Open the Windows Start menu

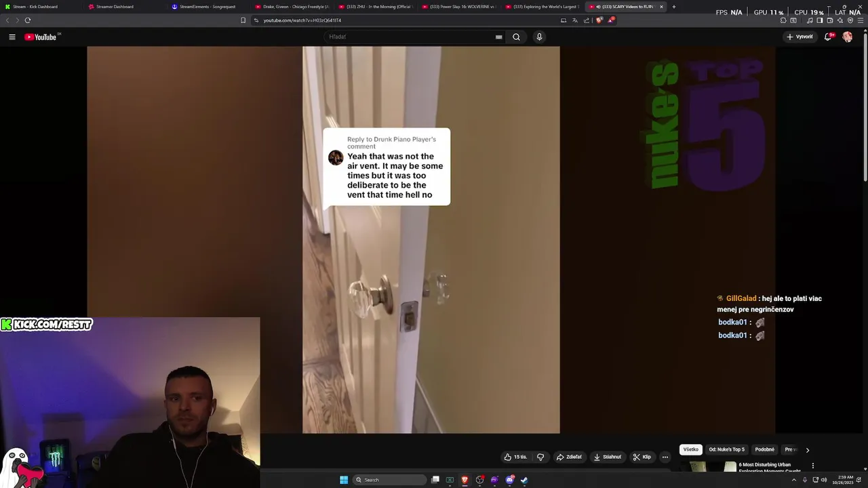point(344,480)
